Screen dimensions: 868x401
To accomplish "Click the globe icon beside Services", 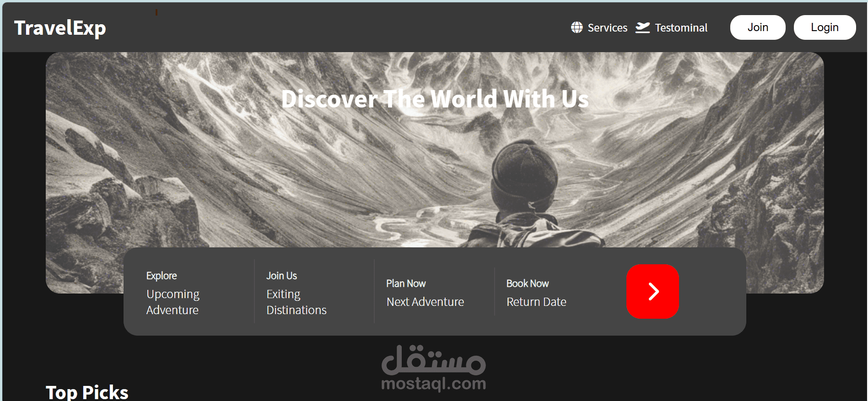I will 577,27.
